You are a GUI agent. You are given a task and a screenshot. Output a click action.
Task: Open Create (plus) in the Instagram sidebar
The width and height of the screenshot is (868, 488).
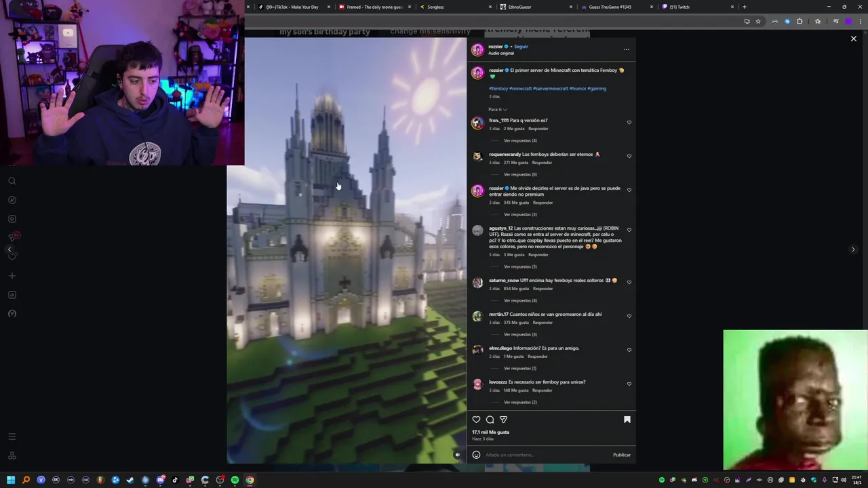(x=12, y=276)
